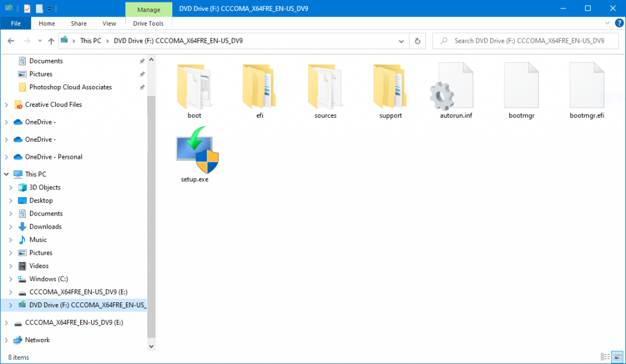Expand the Creative Cloud Files node
Viewport: 626px width, 364px height.
tap(6, 104)
